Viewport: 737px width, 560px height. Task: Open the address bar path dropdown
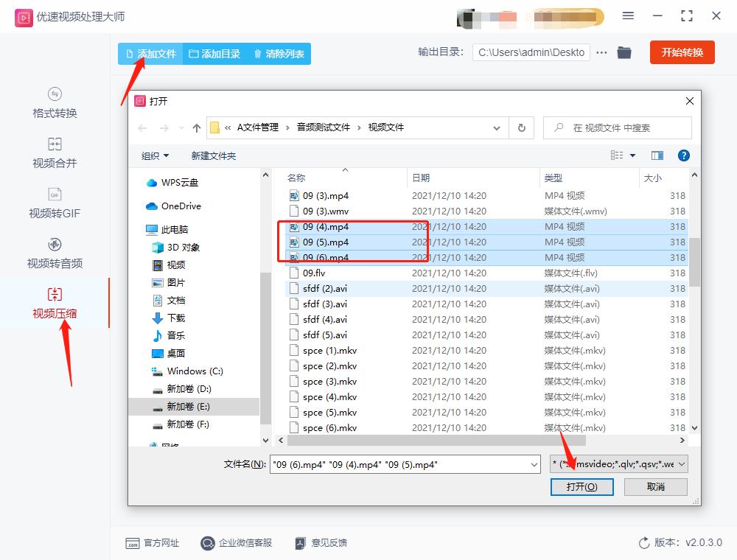tap(496, 127)
